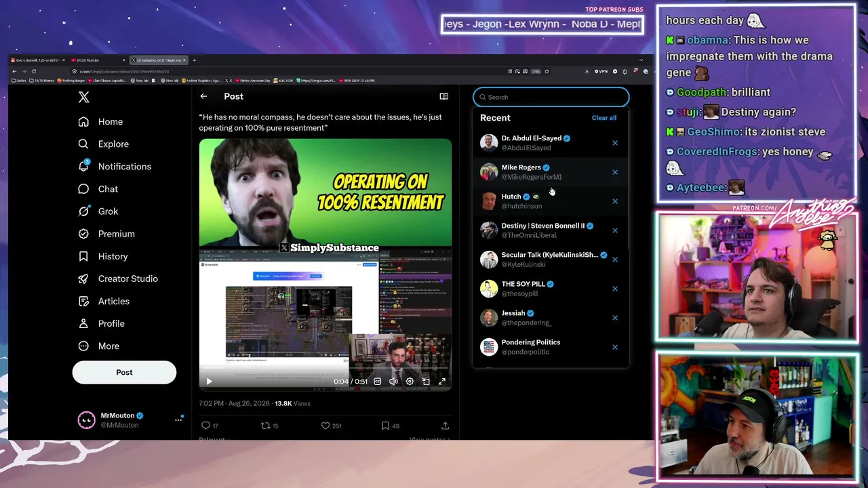
Task: Remove Hutch from recent searches
Action: pos(615,201)
